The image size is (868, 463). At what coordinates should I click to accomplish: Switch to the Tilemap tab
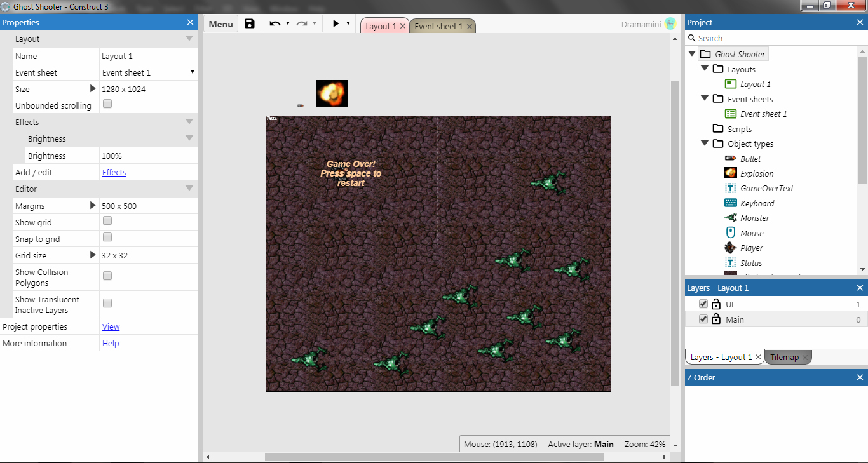(784, 357)
